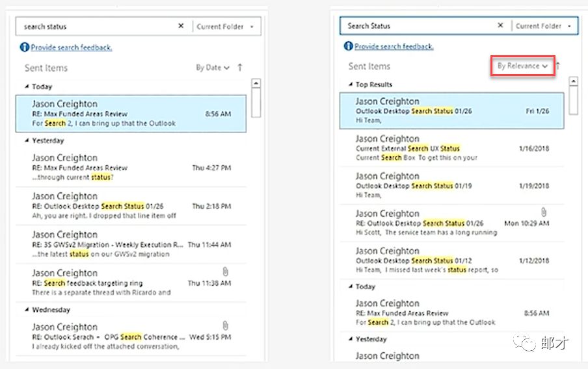Open left 'Provide search feedback' link
The width and height of the screenshot is (588, 369).
point(72,47)
